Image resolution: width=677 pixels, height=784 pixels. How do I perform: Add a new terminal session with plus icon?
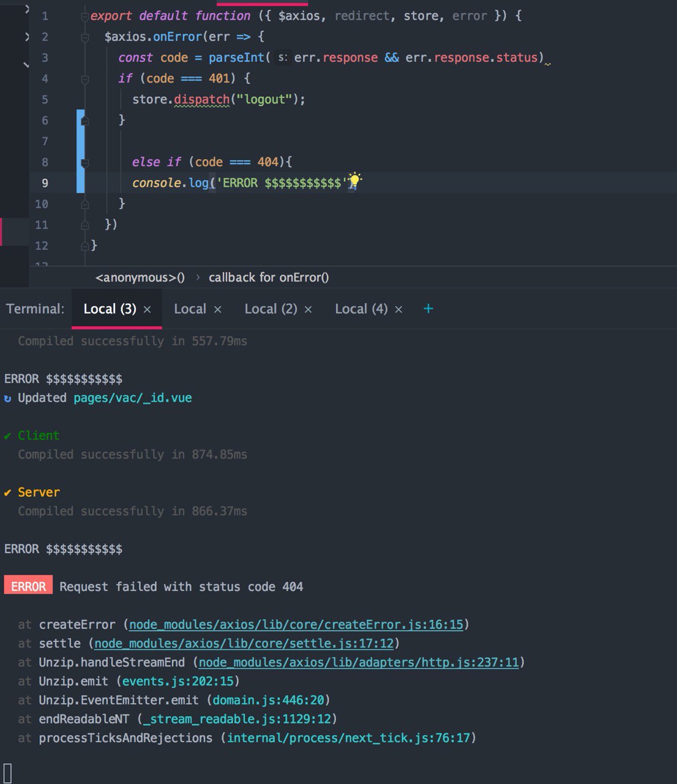click(428, 309)
